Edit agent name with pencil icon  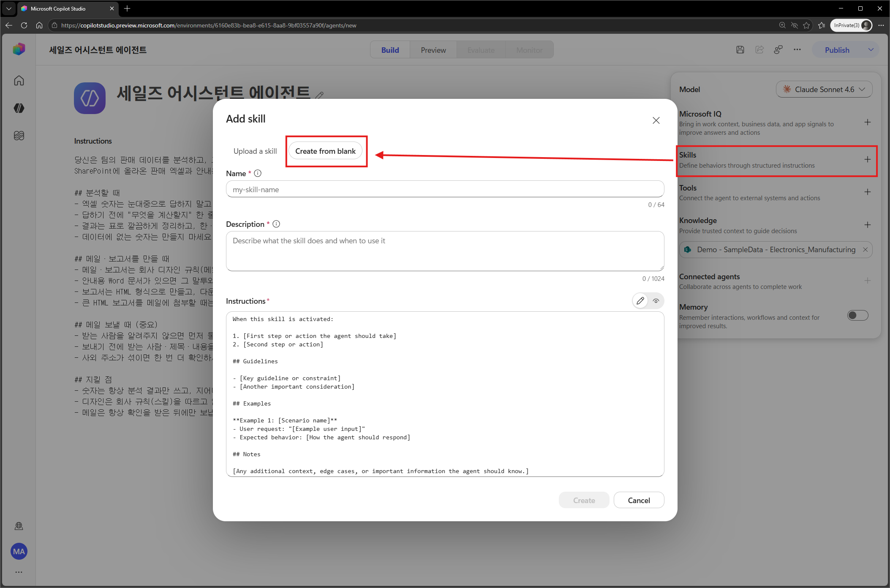click(x=320, y=95)
